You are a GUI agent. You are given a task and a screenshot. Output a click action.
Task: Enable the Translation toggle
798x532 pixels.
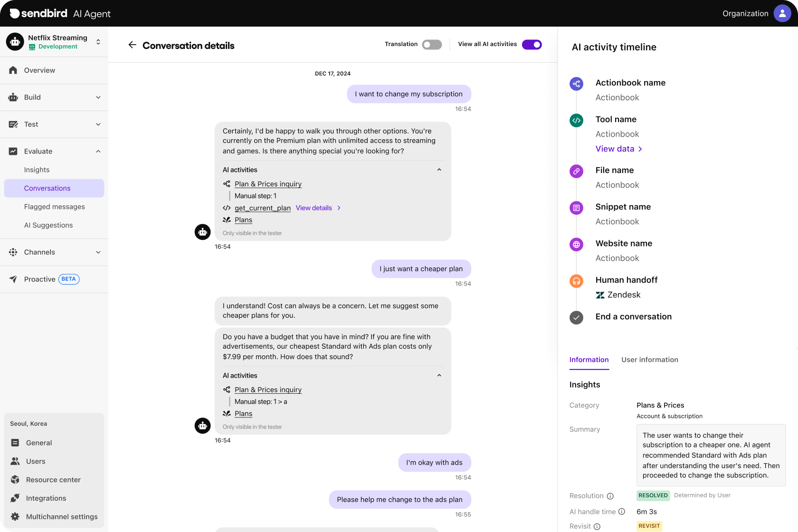point(431,44)
